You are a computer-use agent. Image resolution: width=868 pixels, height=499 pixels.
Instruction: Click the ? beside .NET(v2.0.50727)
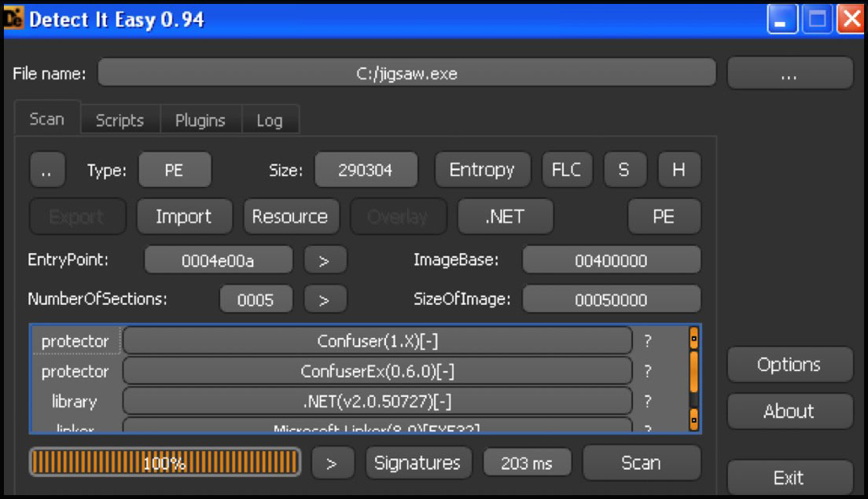(648, 401)
